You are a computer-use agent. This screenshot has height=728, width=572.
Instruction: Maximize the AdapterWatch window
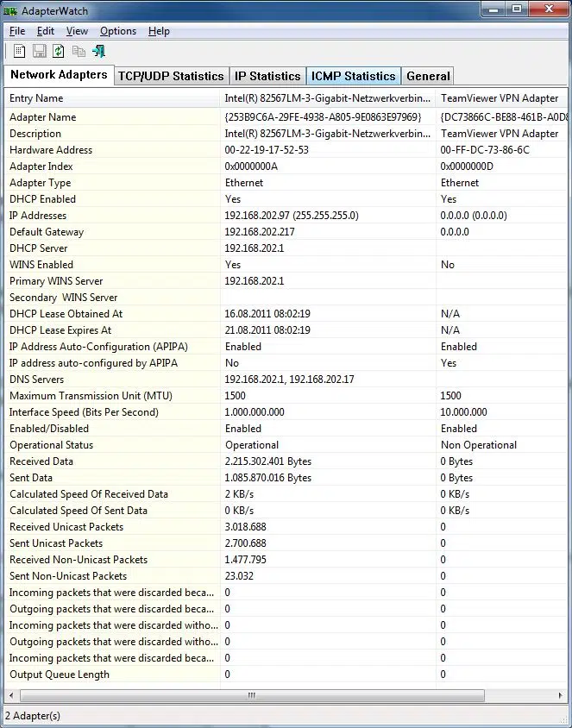[517, 9]
